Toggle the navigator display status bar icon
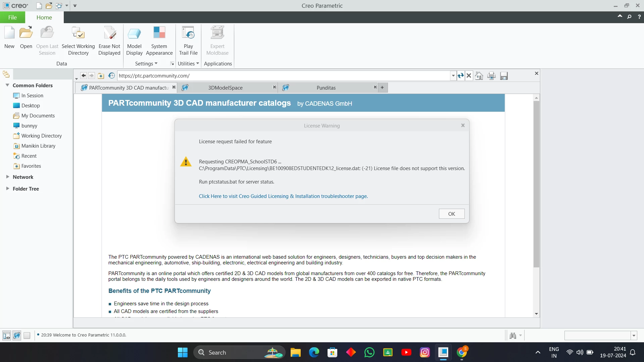 (x=6, y=335)
